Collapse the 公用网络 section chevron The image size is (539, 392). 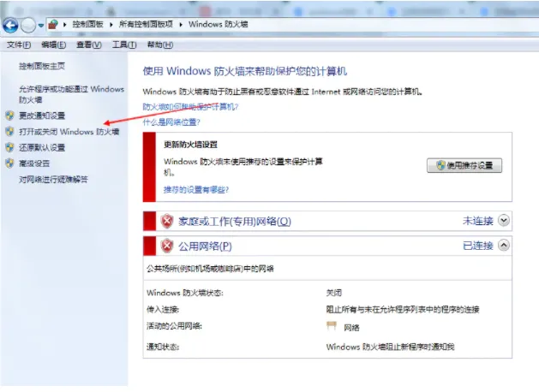504,245
